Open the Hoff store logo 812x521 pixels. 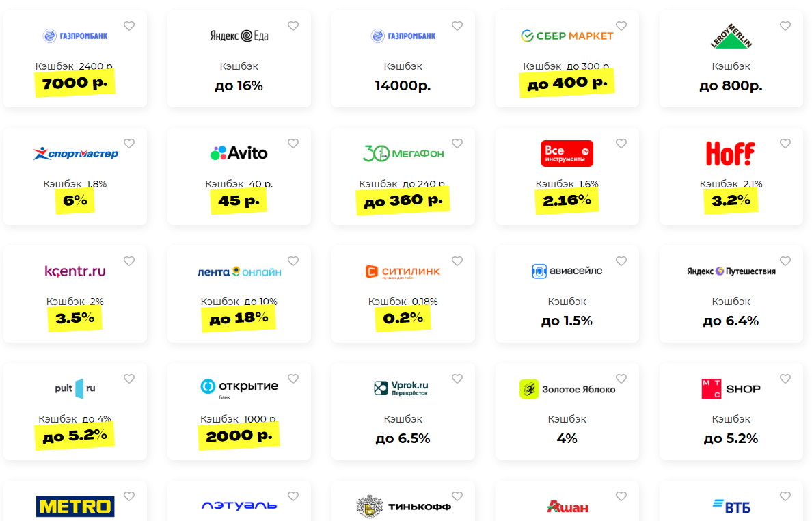coord(731,153)
